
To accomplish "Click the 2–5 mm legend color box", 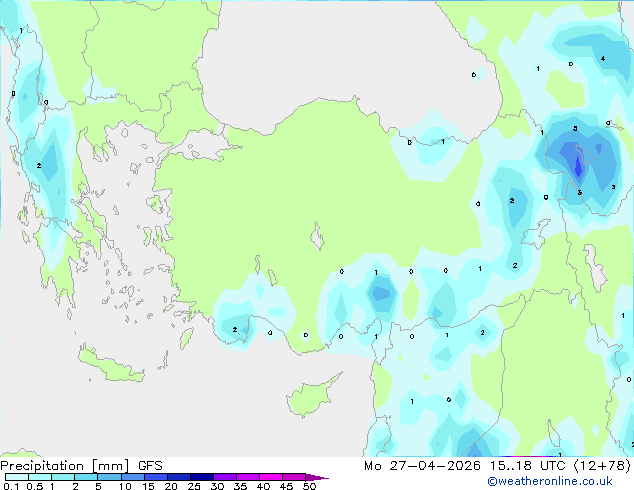I will 86,477.
